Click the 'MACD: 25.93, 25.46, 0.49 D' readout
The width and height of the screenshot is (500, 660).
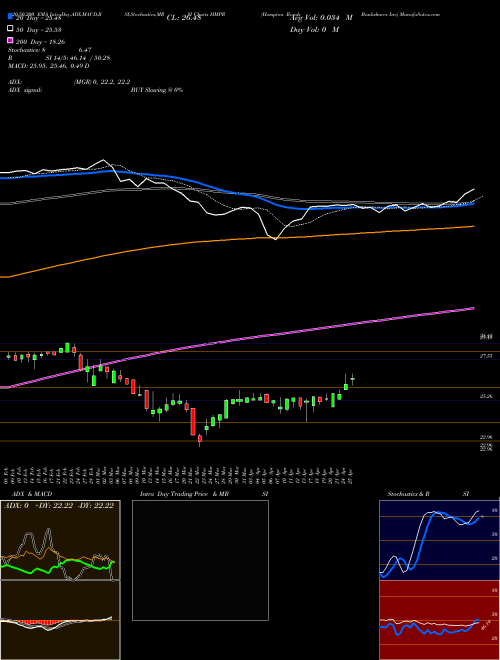pos(48,66)
